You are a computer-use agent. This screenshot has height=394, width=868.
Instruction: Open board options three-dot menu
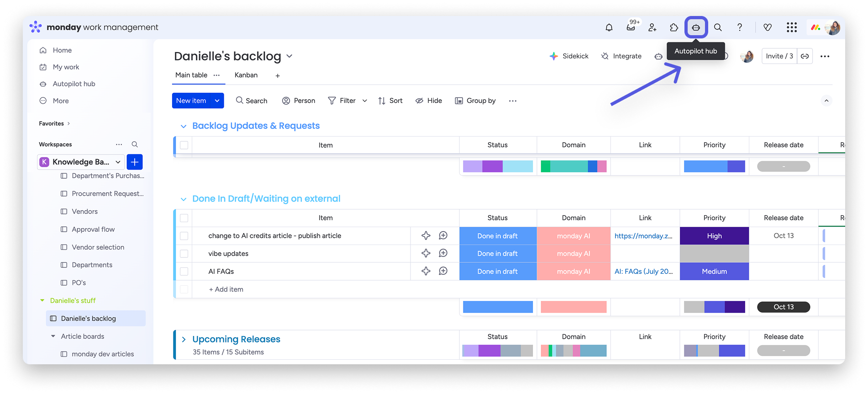(x=825, y=56)
